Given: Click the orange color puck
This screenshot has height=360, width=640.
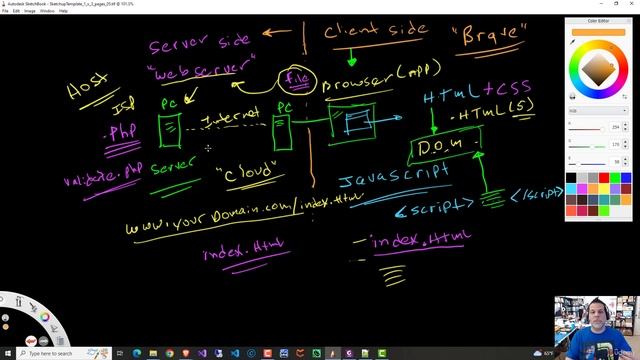Looking at the screenshot, I should pyautogui.click(x=6, y=327).
